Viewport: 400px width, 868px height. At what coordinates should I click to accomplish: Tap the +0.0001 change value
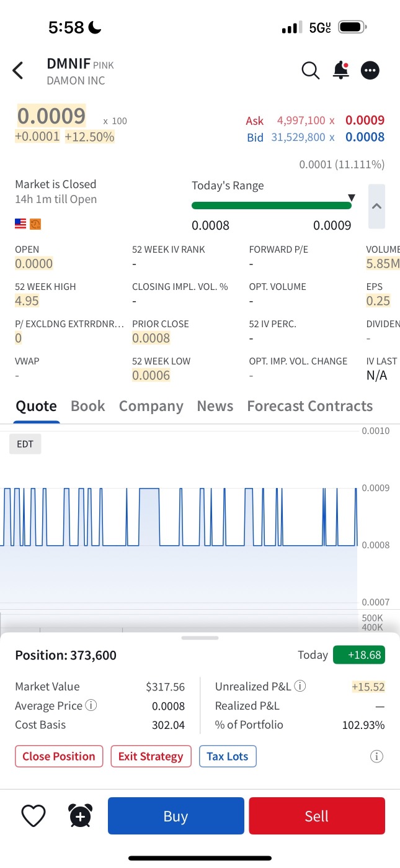(37, 137)
